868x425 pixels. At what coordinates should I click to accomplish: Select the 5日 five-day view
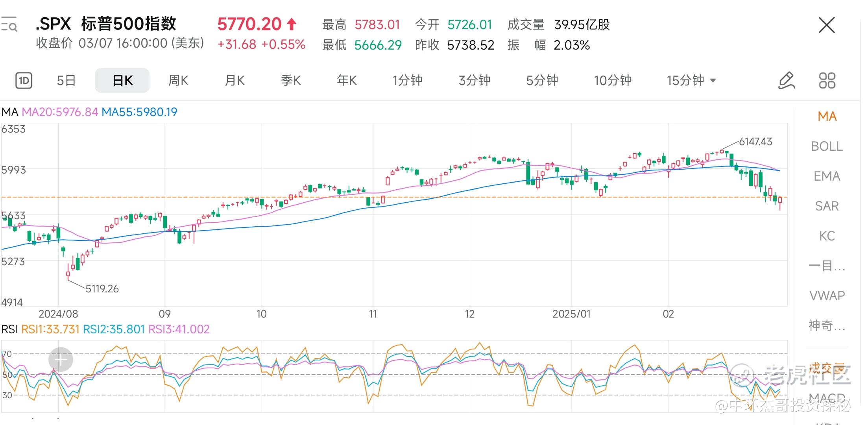pos(66,81)
